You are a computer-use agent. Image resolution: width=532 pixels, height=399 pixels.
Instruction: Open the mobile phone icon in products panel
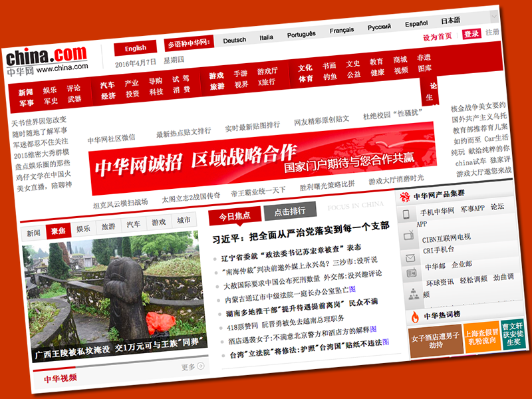406,214
